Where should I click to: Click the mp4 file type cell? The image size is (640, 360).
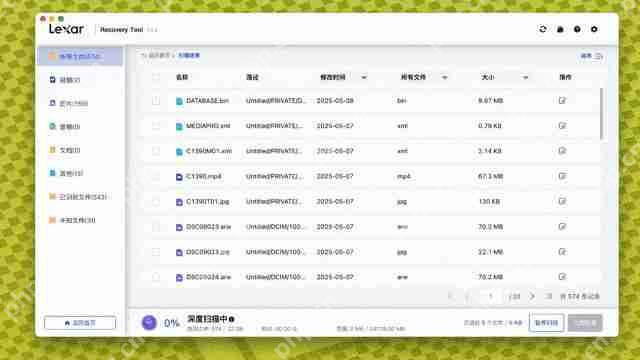(403, 176)
